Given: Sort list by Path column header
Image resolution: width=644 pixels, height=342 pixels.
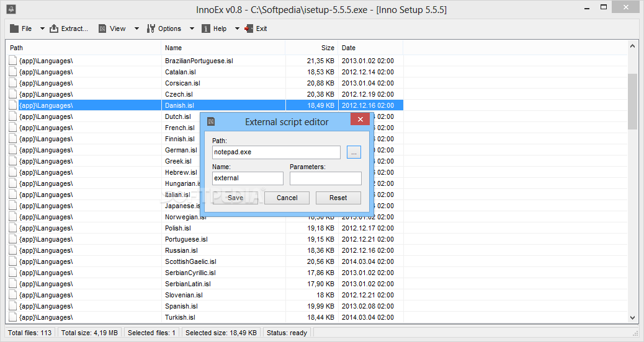Looking at the screenshot, I should (x=83, y=48).
